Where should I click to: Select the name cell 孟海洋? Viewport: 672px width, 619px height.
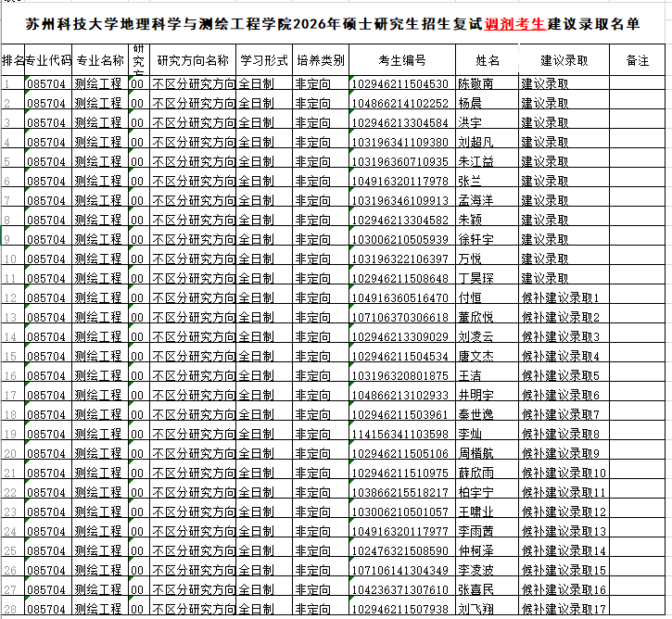[x=476, y=200]
